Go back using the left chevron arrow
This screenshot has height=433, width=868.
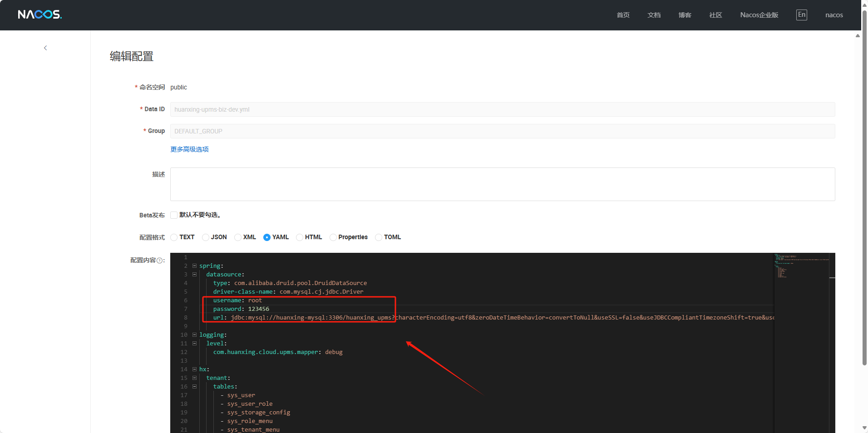click(x=45, y=48)
